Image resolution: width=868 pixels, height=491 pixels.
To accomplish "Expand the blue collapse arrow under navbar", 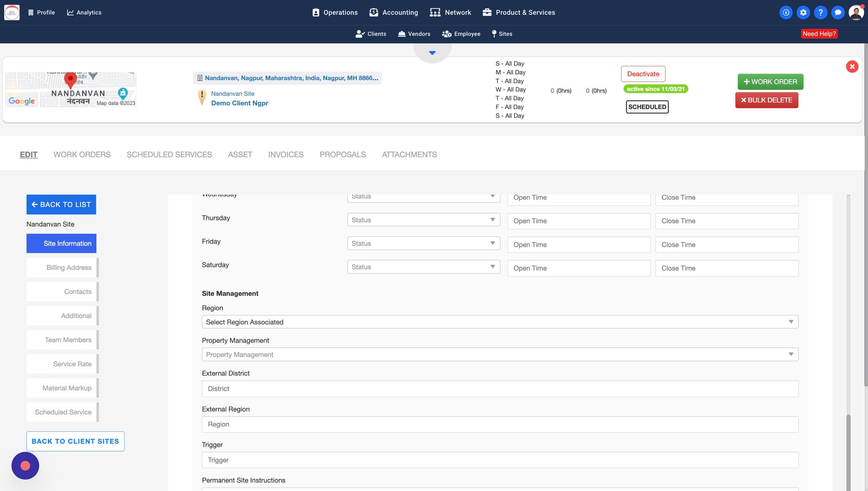I will click(x=432, y=53).
